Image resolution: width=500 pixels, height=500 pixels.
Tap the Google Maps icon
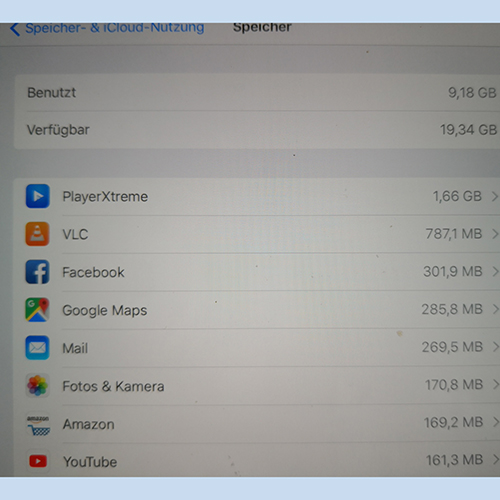click(37, 310)
